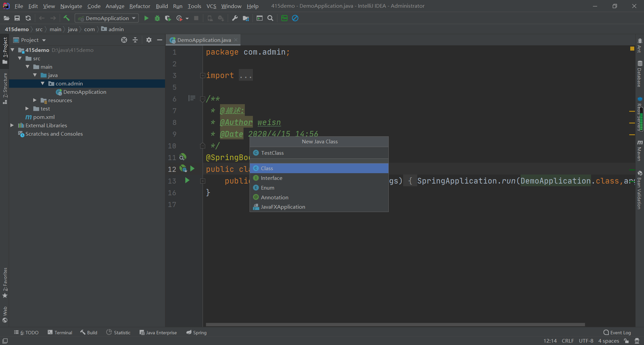This screenshot has width=644, height=345.
Task: Expand the test folder
Action: point(27,109)
